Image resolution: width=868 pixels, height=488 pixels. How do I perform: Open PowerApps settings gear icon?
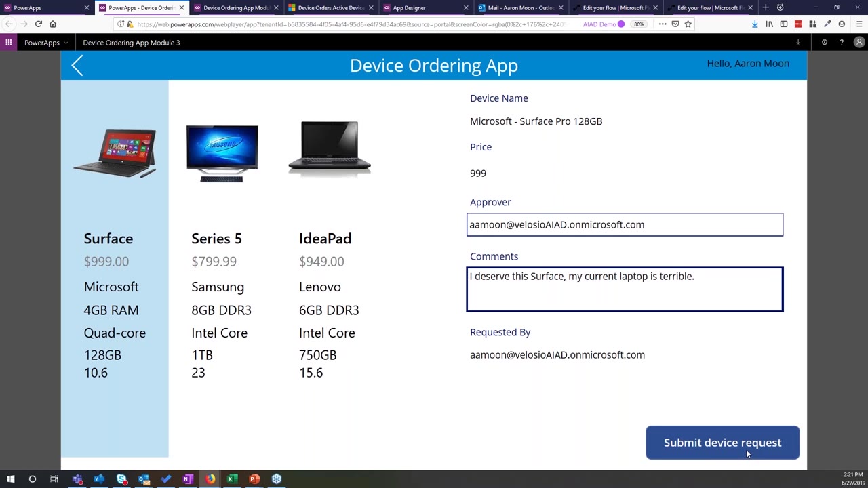pos(824,43)
